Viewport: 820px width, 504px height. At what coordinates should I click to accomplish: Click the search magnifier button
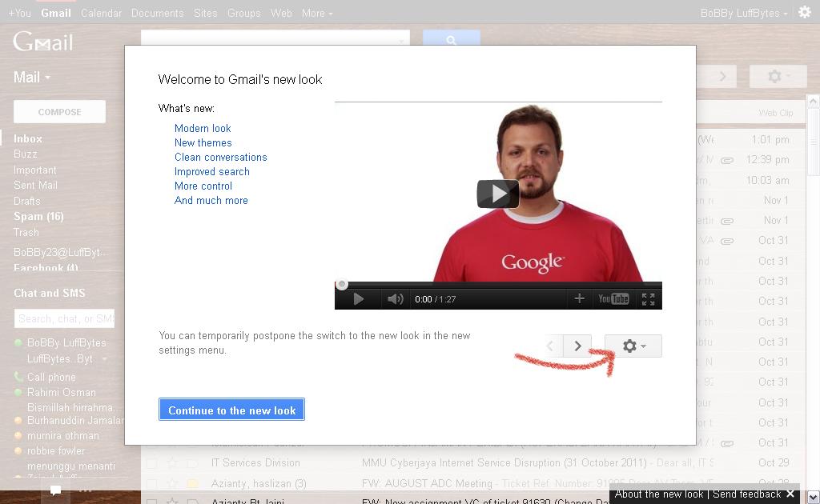coord(452,38)
